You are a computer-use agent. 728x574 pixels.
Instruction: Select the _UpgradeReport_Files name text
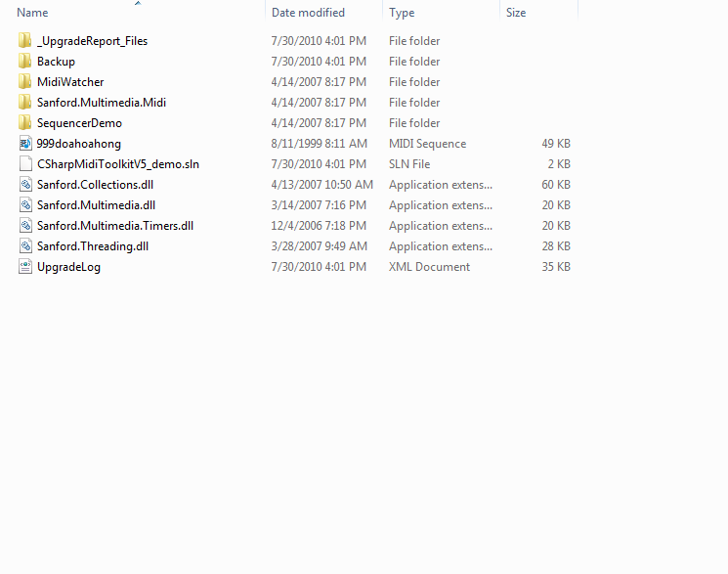point(93,41)
